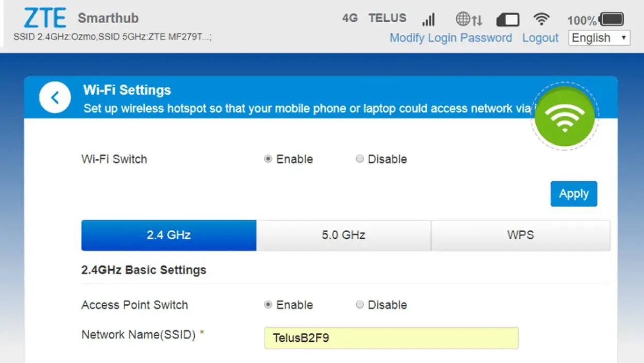The height and width of the screenshot is (363, 644).
Task: Click the Network Name (SSID) input field
Action: pyautogui.click(x=391, y=338)
